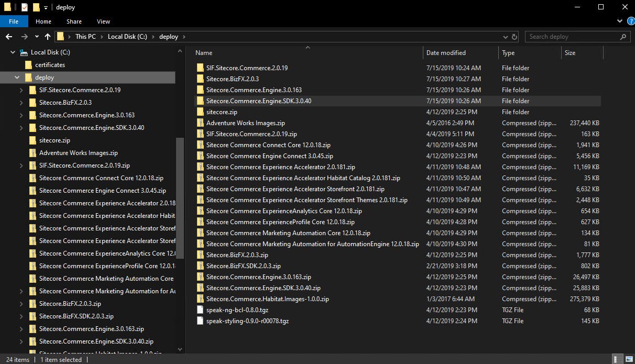Click Local Disk (C:) in breadcrumb path

[x=127, y=37]
